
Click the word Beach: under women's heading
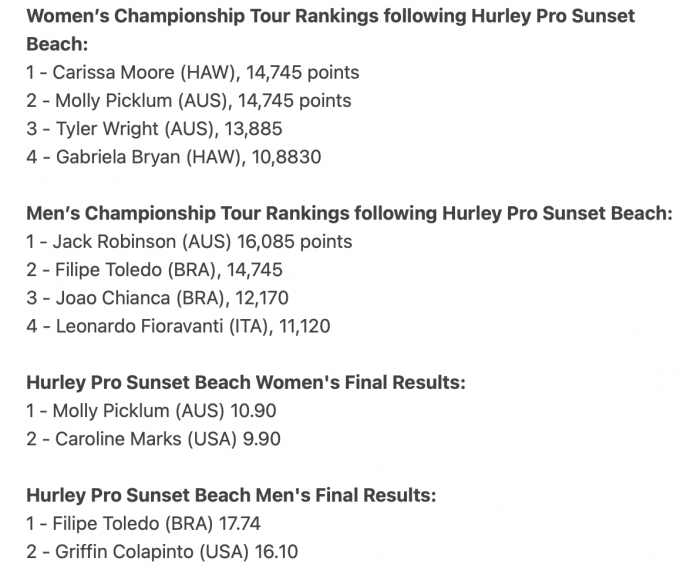tap(57, 44)
